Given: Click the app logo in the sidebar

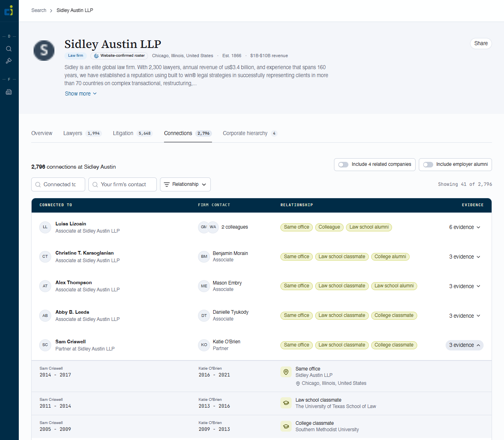Looking at the screenshot, I should click(x=9, y=10).
